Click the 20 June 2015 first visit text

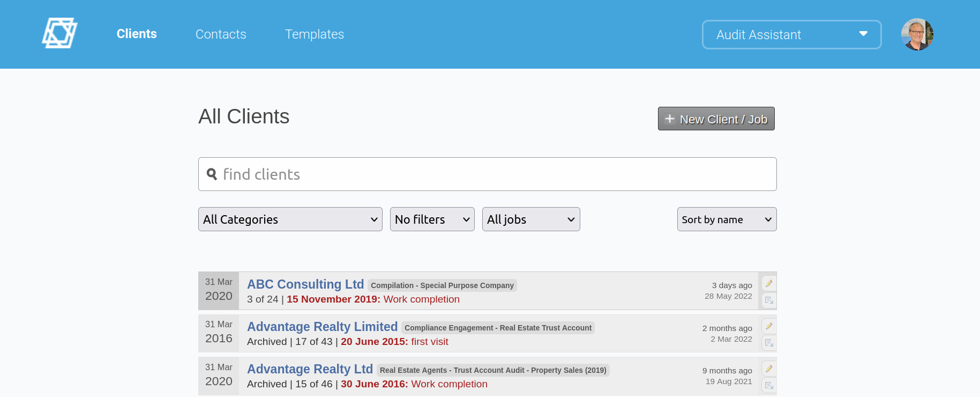394,342
